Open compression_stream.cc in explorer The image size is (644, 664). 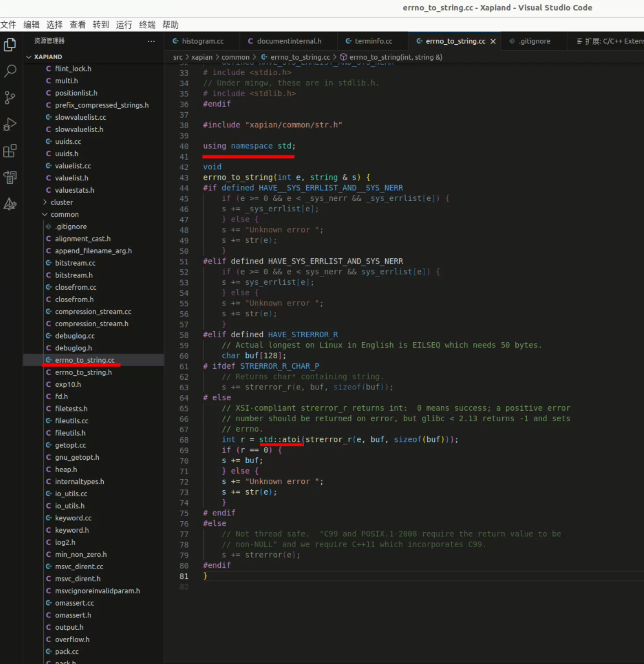click(93, 312)
